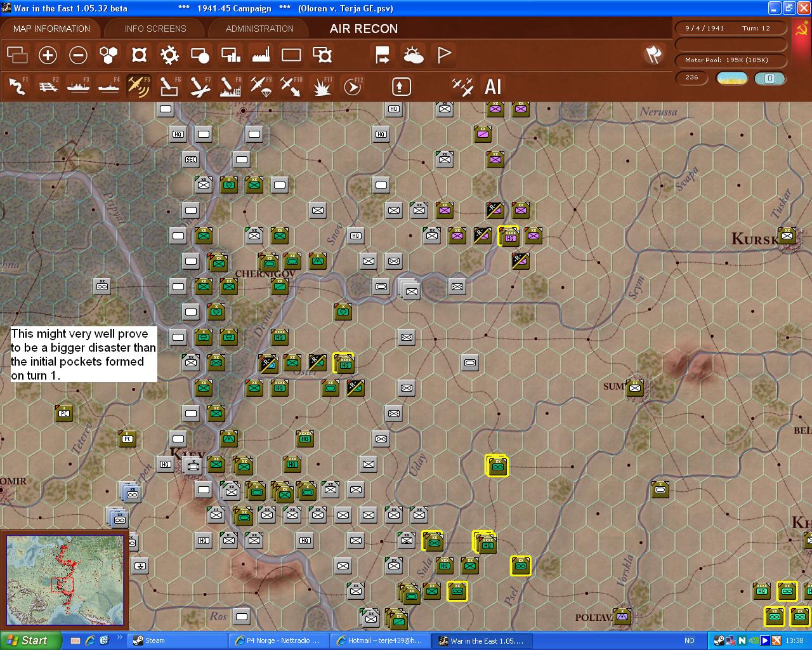Image resolution: width=812 pixels, height=650 pixels.
Task: Select the F8 bomb city mode icon
Action: tap(230, 86)
